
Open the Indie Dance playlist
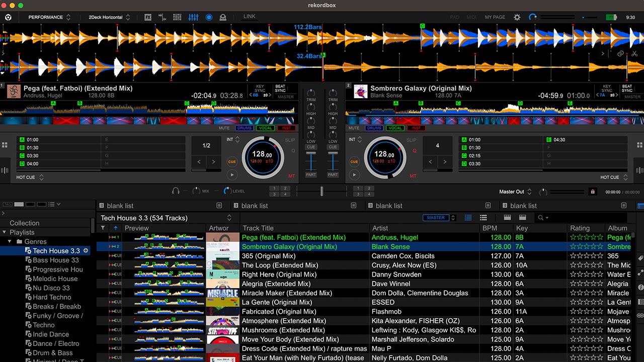click(51, 334)
